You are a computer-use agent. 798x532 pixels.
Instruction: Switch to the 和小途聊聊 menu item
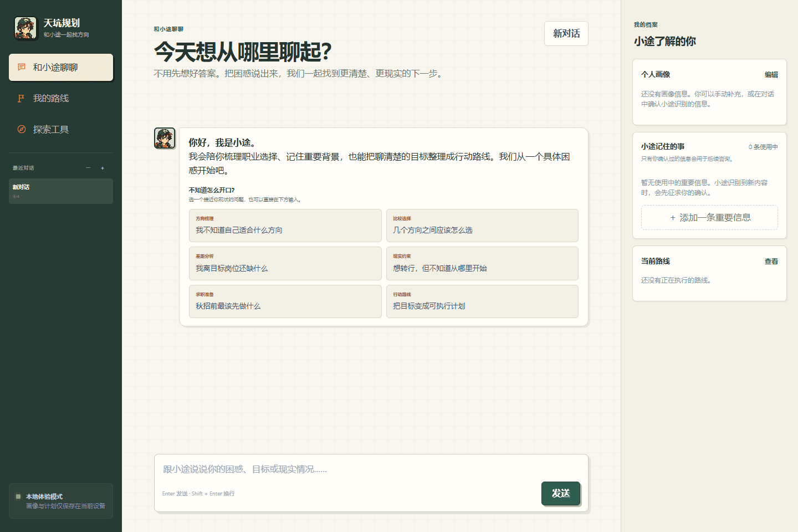pyautogui.click(x=61, y=67)
